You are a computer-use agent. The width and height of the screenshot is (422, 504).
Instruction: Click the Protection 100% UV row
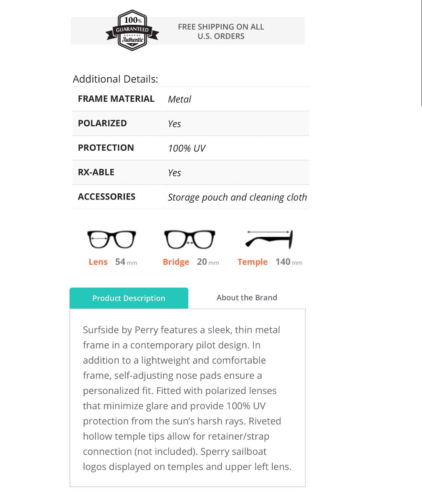[x=191, y=148]
